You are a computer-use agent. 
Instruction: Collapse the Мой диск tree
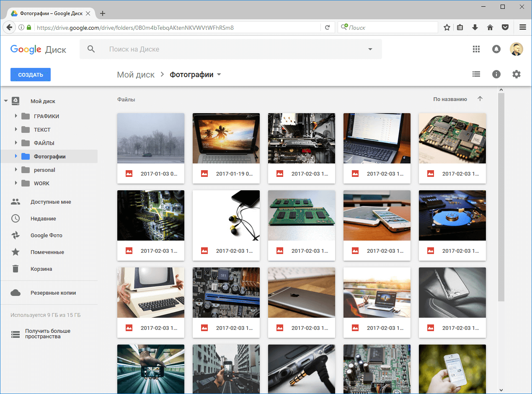pyautogui.click(x=6, y=101)
